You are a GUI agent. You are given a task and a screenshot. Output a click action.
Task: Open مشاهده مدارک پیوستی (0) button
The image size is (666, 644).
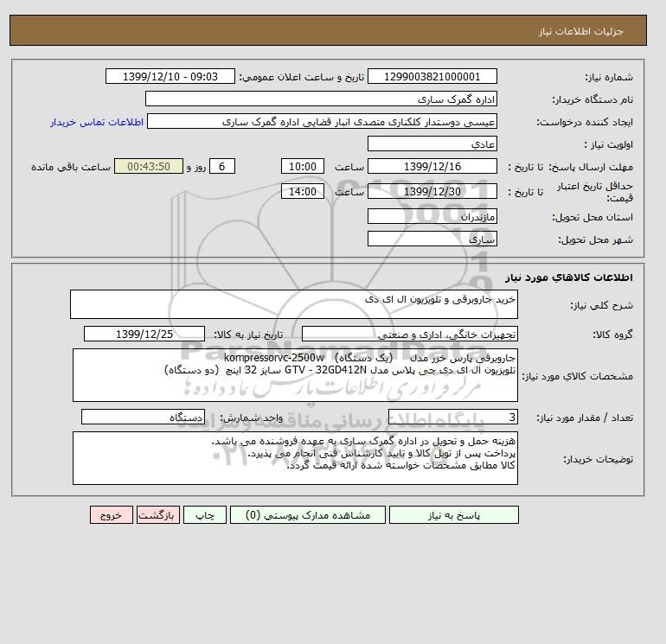click(x=308, y=514)
